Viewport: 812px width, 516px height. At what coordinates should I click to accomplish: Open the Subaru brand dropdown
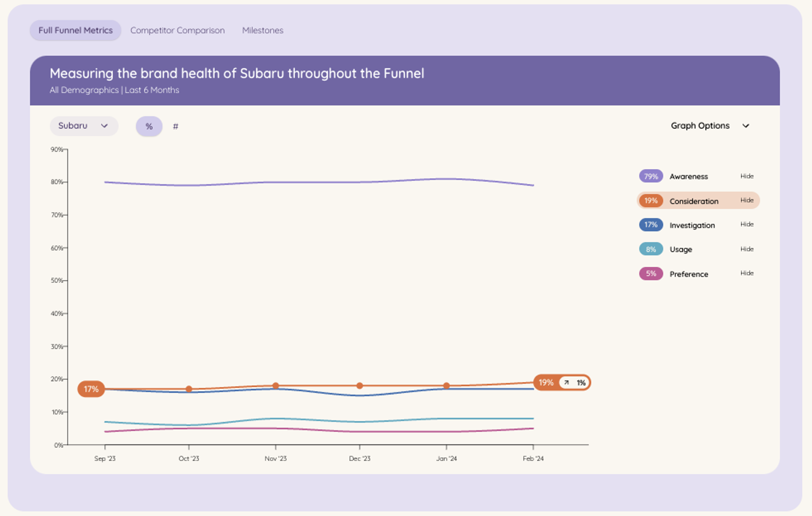84,126
